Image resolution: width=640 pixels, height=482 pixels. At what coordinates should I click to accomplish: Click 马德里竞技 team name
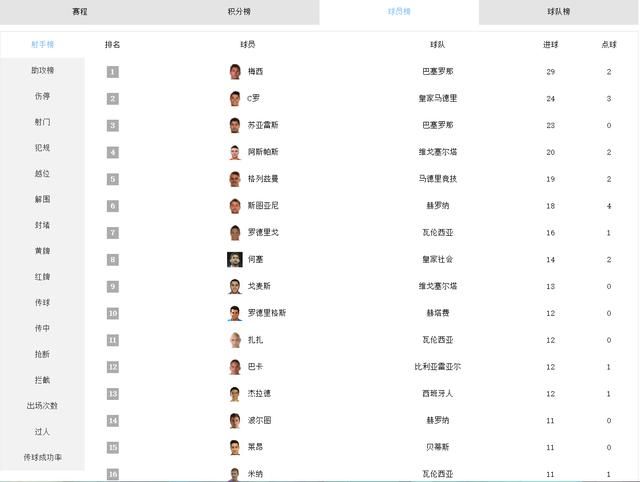(x=438, y=179)
